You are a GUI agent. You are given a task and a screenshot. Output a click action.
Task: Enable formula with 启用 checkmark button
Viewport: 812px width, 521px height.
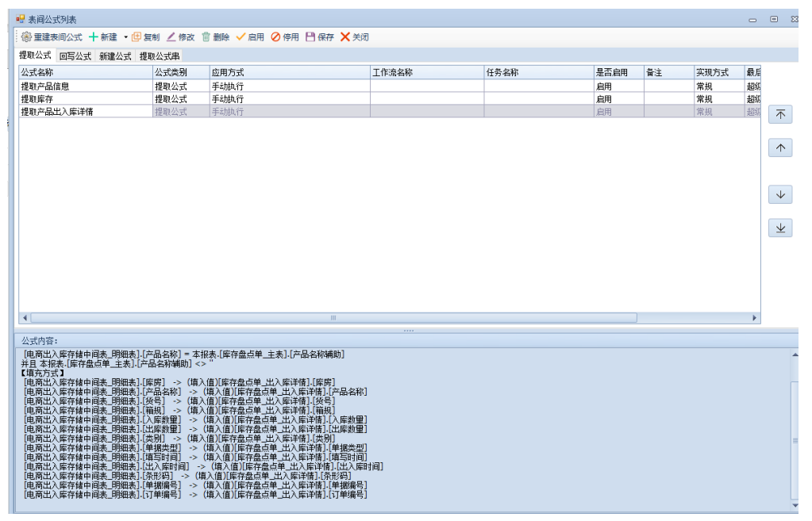(250, 37)
